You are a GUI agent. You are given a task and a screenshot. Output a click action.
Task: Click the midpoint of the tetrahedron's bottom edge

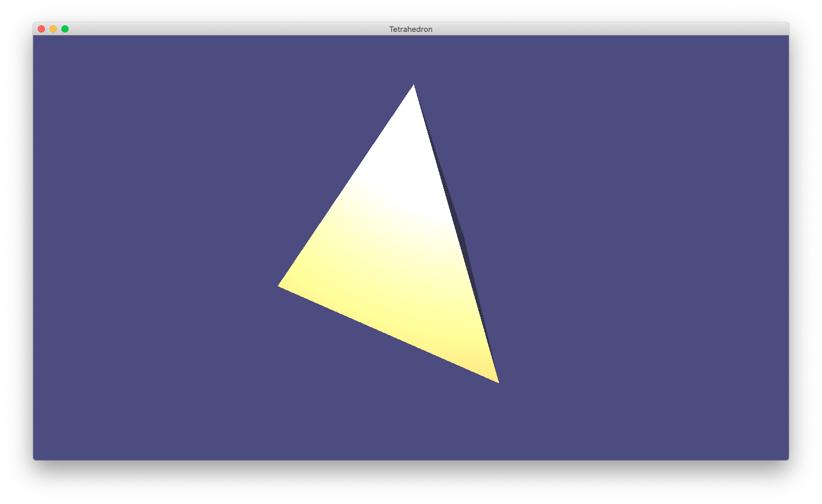[388, 334]
